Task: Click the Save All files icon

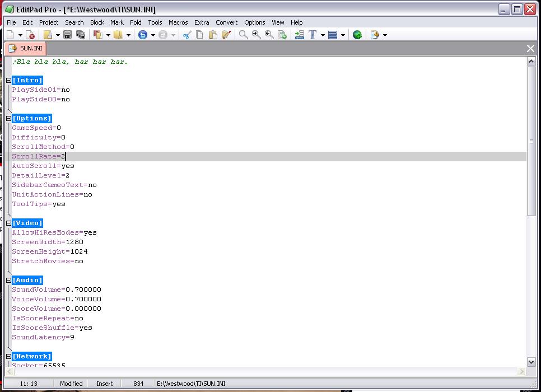Action: pyautogui.click(x=81, y=35)
